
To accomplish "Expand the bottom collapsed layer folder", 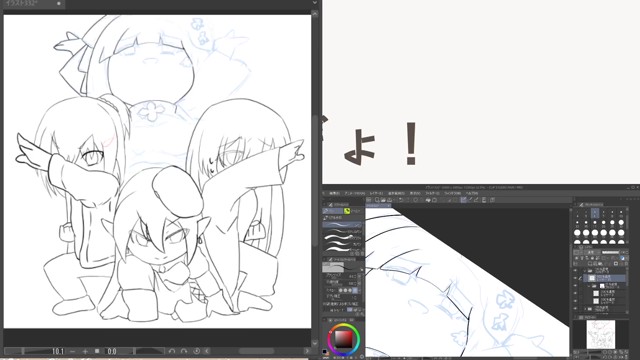I will (x=585, y=309).
